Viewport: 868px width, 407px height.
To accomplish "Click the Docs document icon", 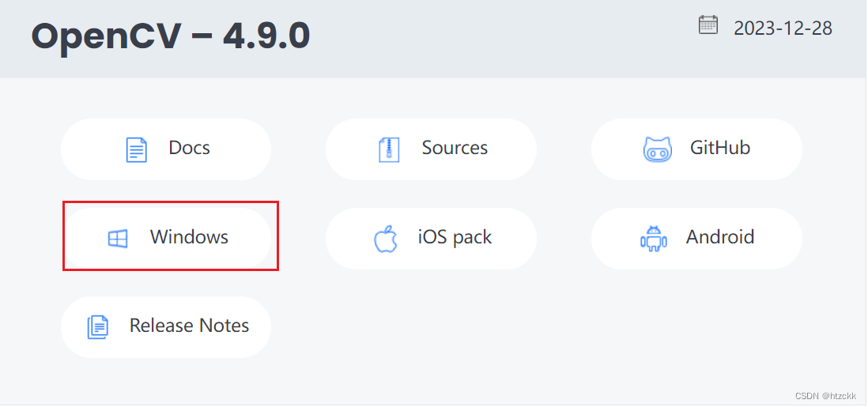I will (136, 149).
